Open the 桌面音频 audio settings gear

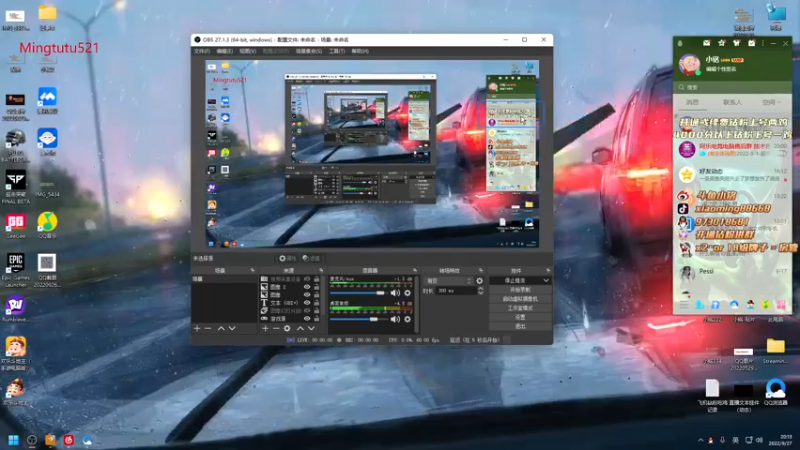click(x=408, y=319)
